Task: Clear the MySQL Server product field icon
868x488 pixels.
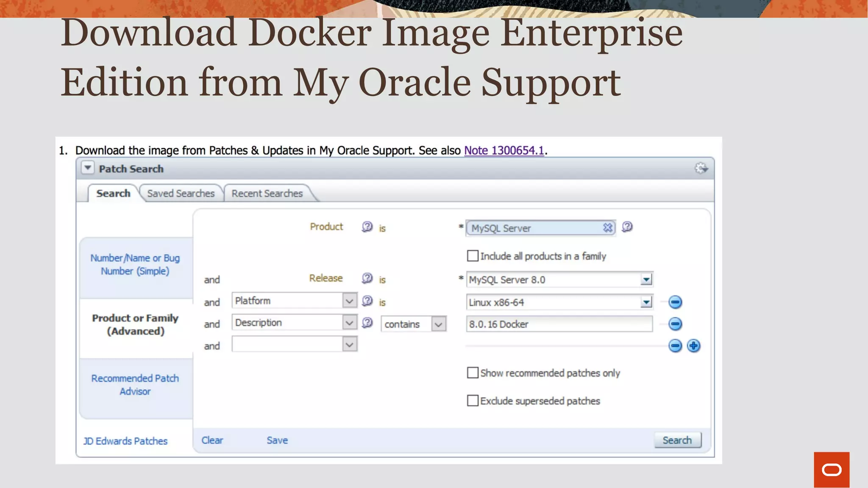Action: [608, 228]
